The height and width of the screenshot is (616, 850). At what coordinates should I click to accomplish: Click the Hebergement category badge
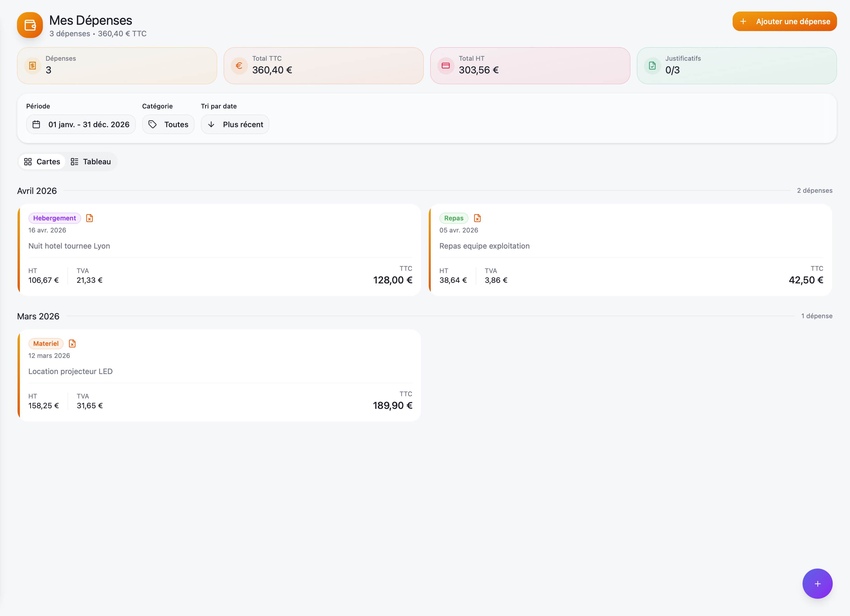pyautogui.click(x=55, y=218)
